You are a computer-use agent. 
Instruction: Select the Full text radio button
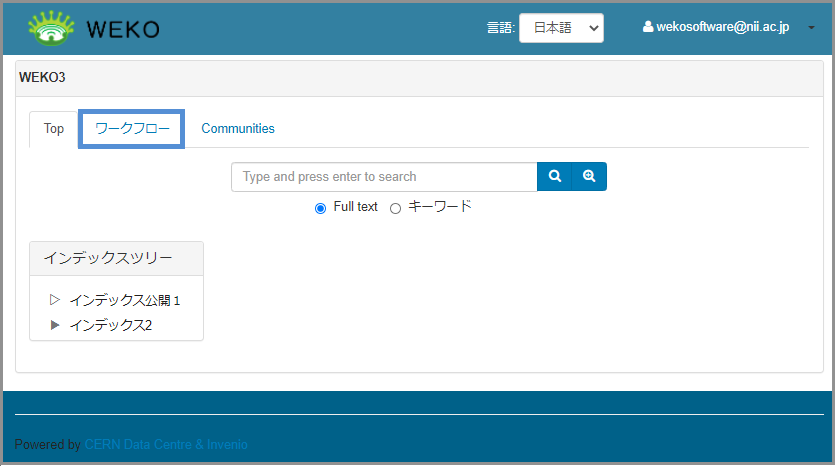point(320,208)
